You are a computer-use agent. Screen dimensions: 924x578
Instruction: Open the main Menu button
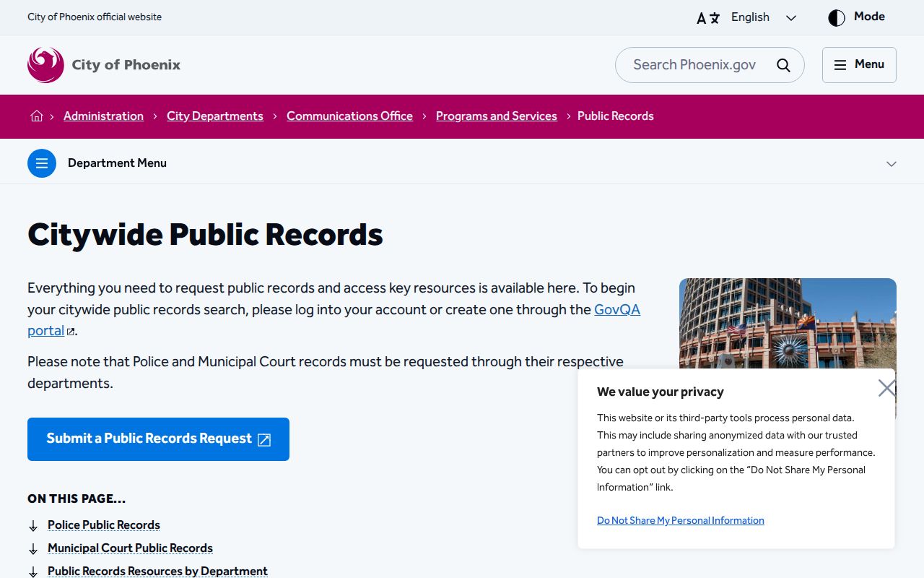pyautogui.click(x=859, y=65)
